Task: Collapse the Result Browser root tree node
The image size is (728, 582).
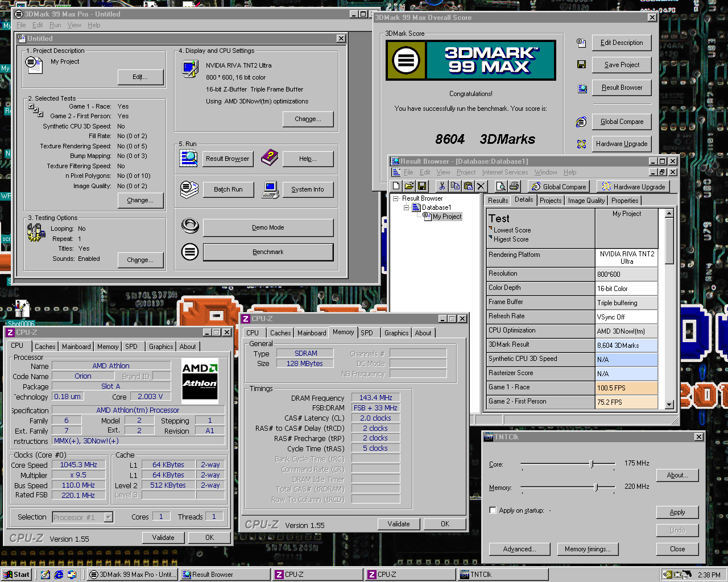Action: (396, 198)
